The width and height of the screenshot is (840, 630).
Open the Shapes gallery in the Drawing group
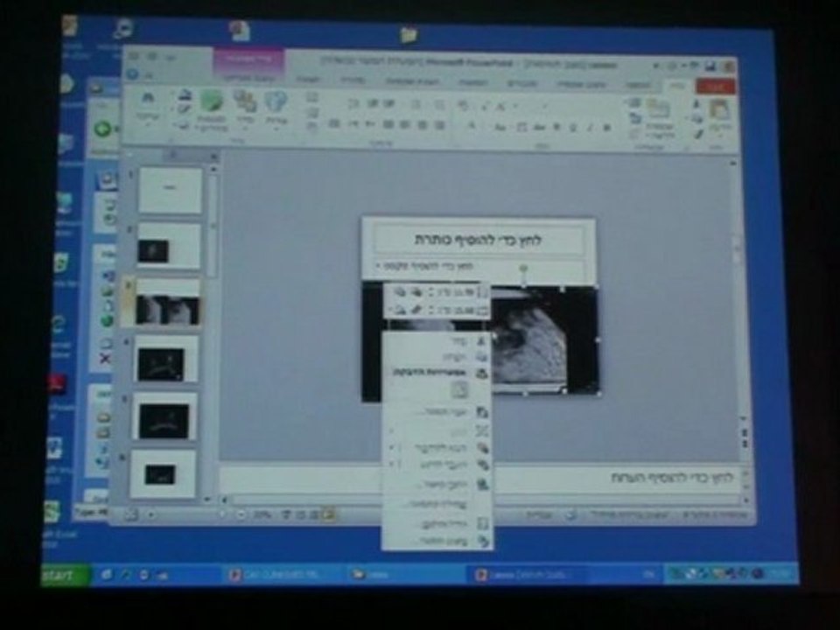click(x=276, y=103)
